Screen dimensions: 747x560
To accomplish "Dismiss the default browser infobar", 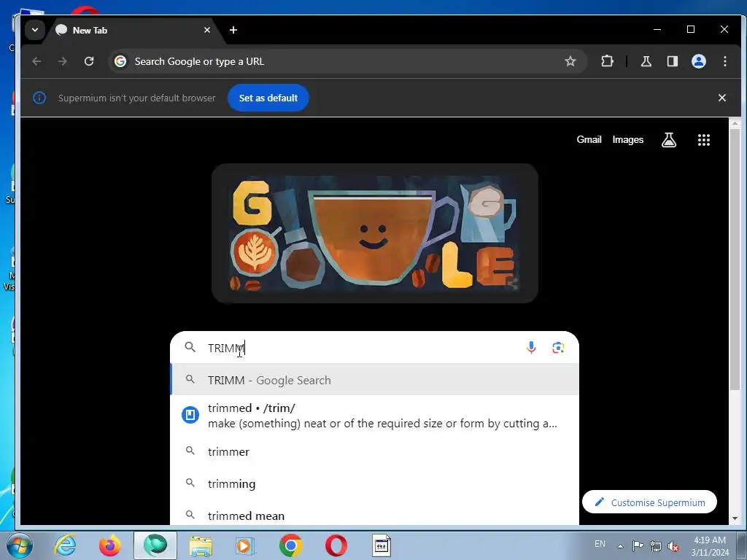I will [x=721, y=98].
